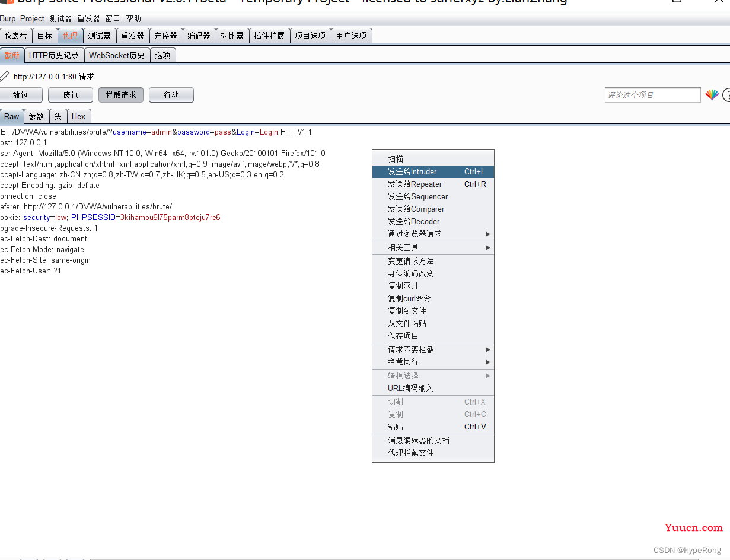Expand the 相关工具 submenu arrow

[488, 247]
